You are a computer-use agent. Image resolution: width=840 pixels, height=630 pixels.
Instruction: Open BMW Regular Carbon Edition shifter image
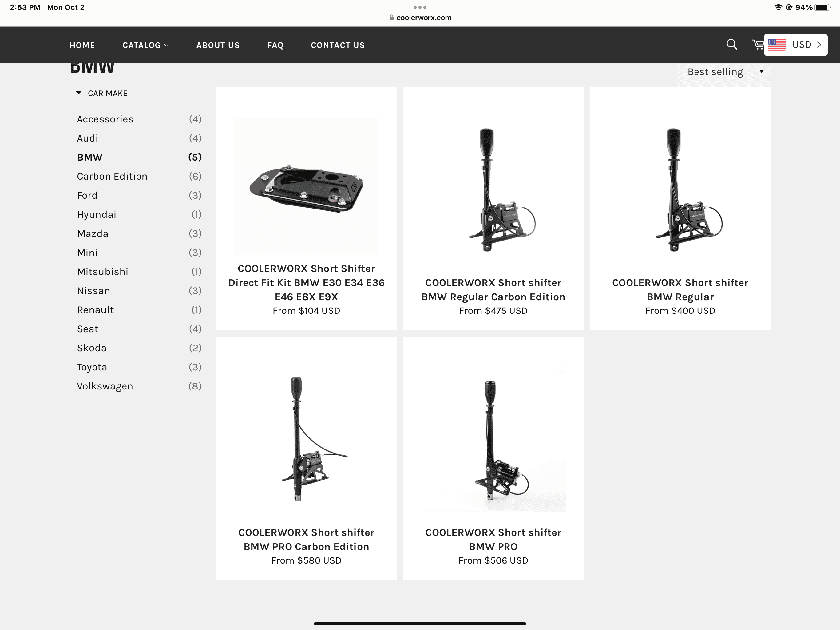tap(493, 189)
